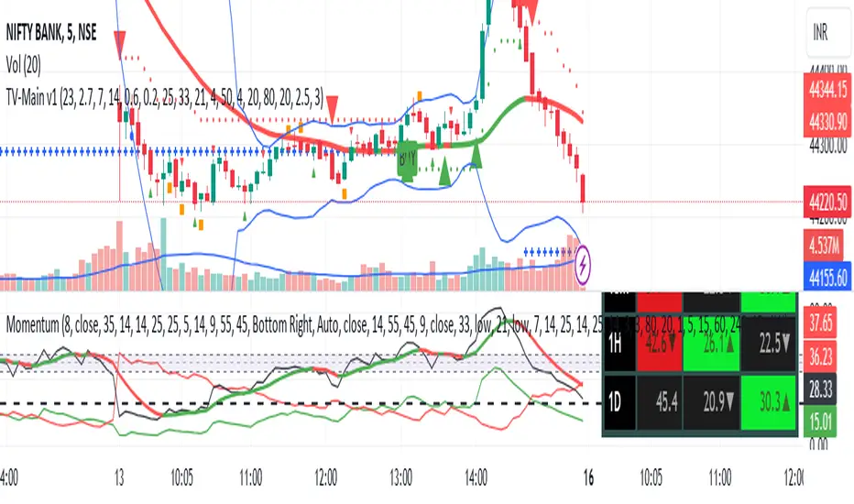Image resolution: width=854 pixels, height=504 pixels.
Task: Click the 16 date label on time axis
Action: 588,477
